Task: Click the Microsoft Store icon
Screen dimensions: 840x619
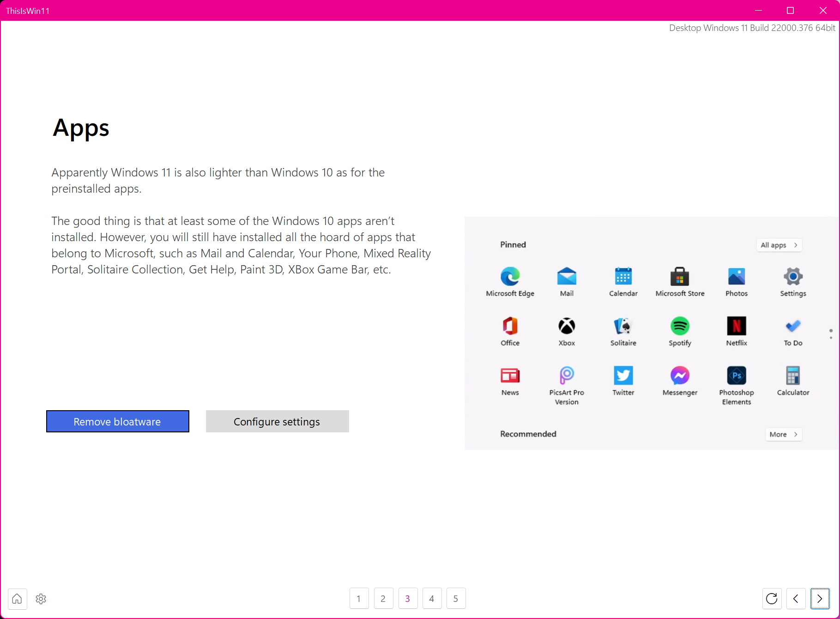Action: point(680,277)
